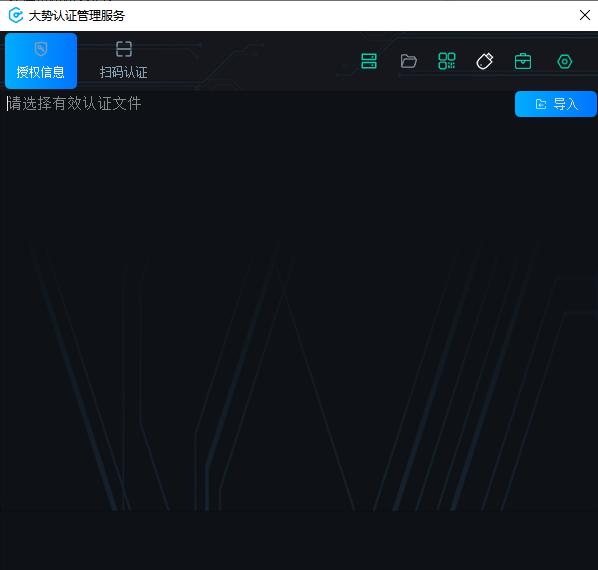598x570 pixels.
Task: Open the folder icon in toolbar
Action: tap(408, 61)
